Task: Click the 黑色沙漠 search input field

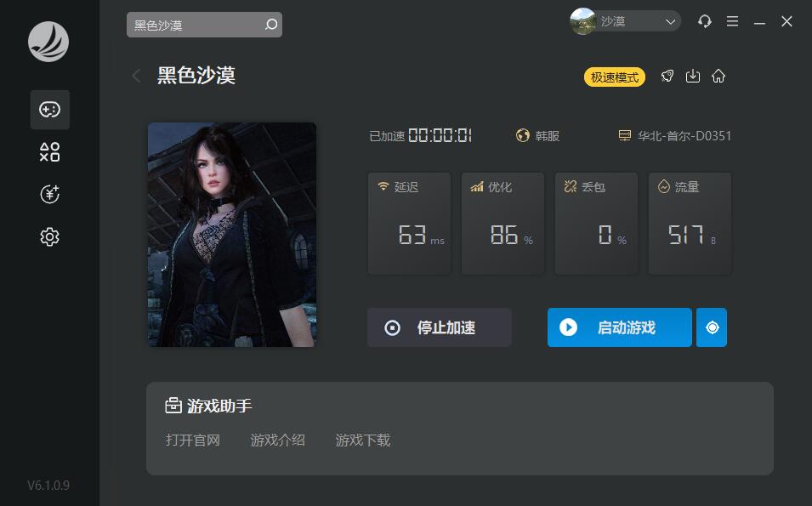Action: (x=204, y=25)
